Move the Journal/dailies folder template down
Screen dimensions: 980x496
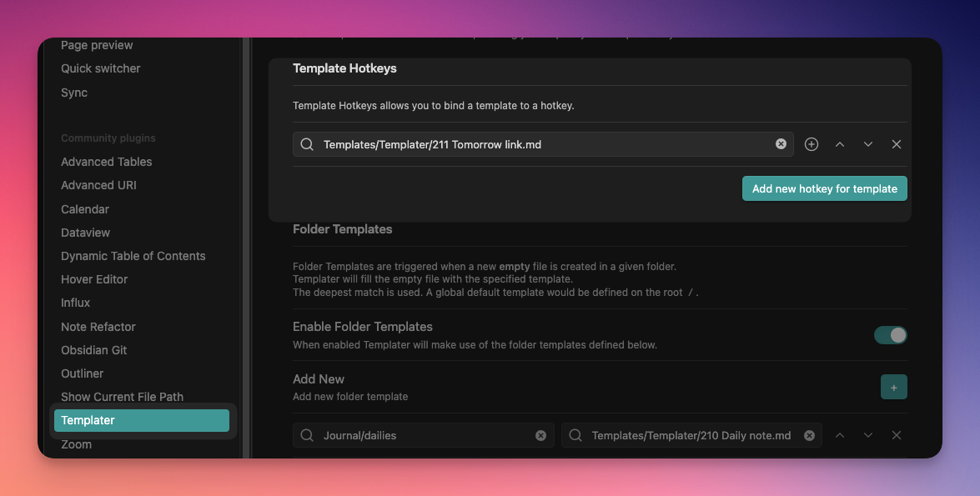point(868,435)
